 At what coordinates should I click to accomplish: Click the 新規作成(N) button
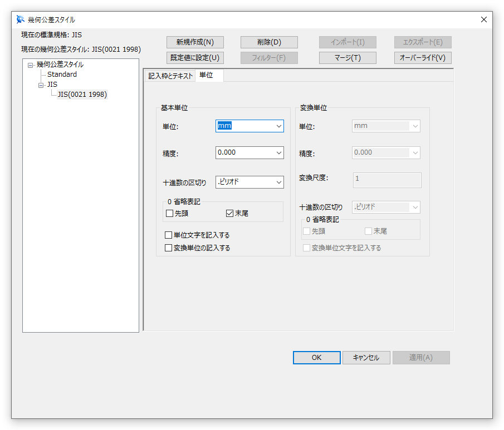(x=195, y=42)
